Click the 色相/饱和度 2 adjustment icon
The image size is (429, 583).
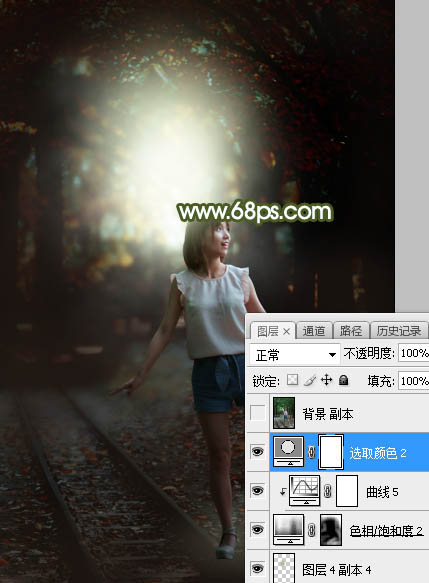click(289, 530)
